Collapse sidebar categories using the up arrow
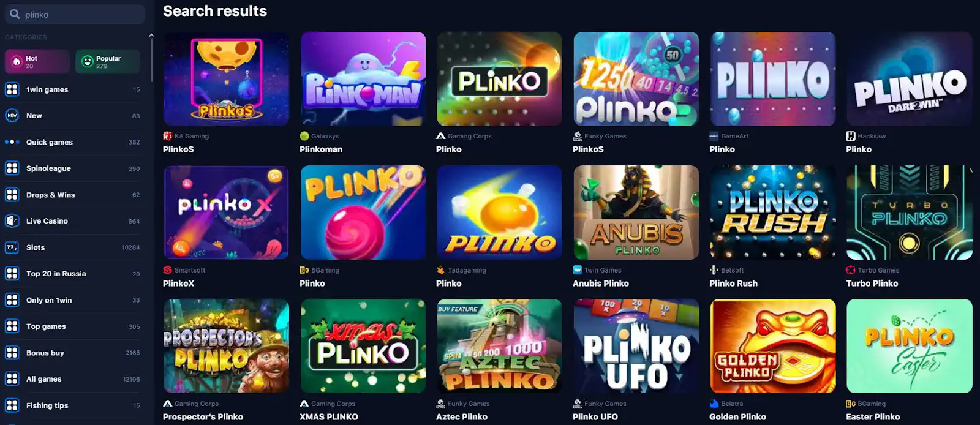 click(x=151, y=36)
